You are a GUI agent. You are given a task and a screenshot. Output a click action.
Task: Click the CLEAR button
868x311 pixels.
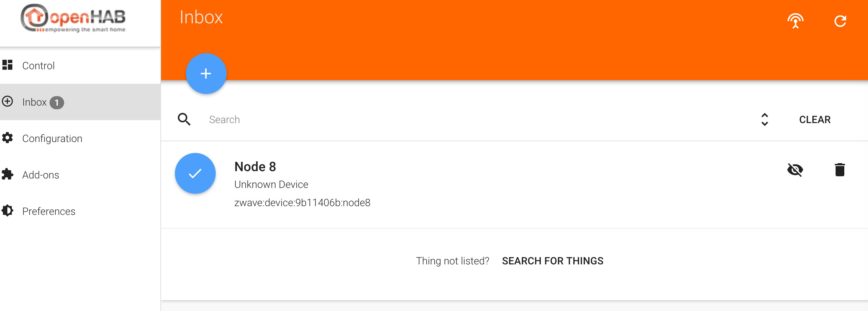[x=815, y=119]
